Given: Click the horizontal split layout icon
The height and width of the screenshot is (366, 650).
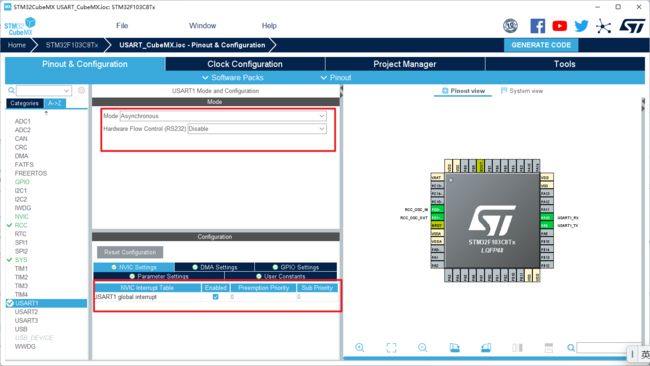Looking at the screenshot, I should [548, 347].
